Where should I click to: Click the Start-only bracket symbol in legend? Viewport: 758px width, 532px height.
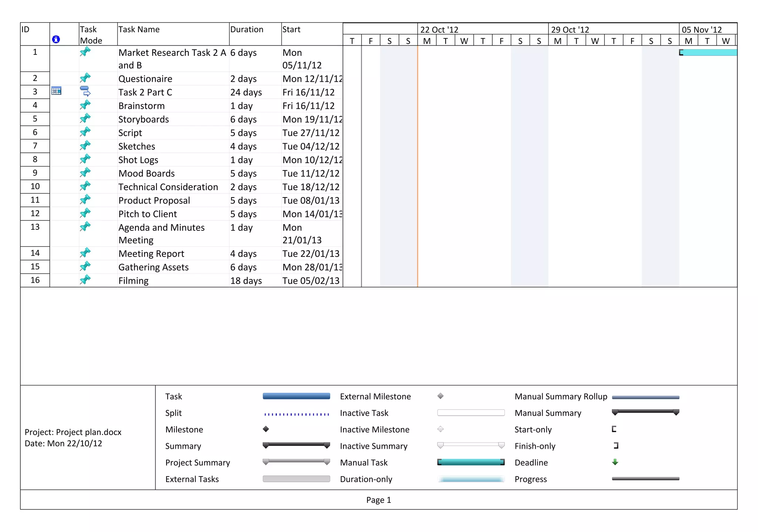point(614,429)
